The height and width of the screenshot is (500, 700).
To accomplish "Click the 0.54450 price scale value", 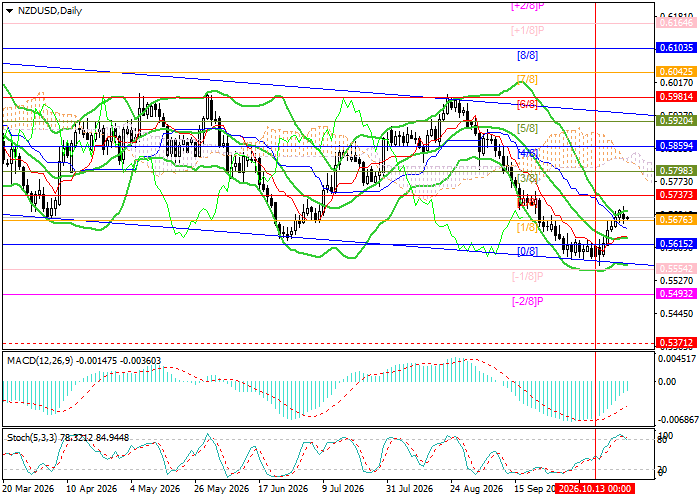I will tap(677, 314).
